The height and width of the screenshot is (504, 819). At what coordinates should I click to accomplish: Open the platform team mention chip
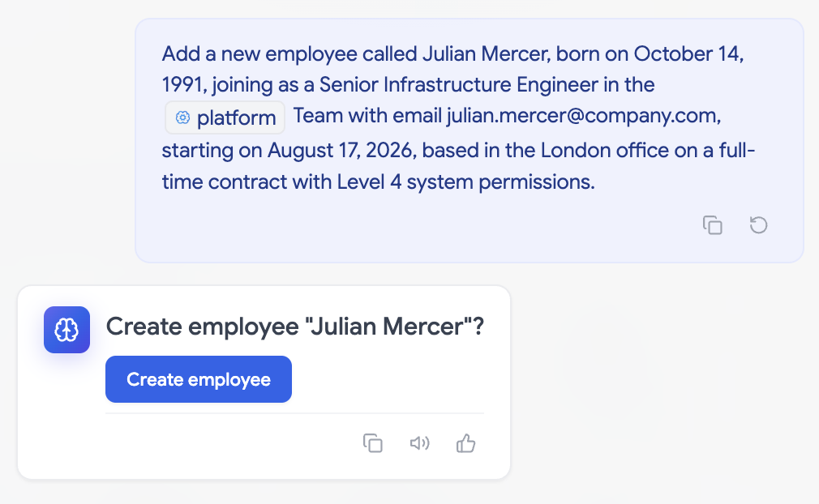point(225,117)
